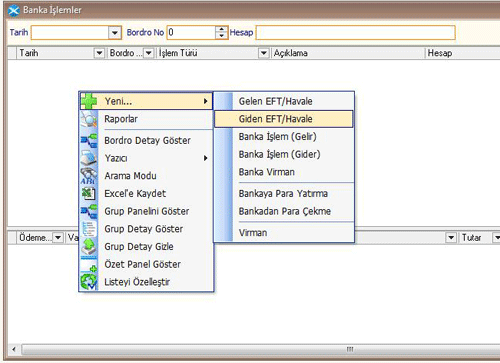
Task: Open the Ödeme column filter dropdown
Action: pyautogui.click(x=58, y=238)
